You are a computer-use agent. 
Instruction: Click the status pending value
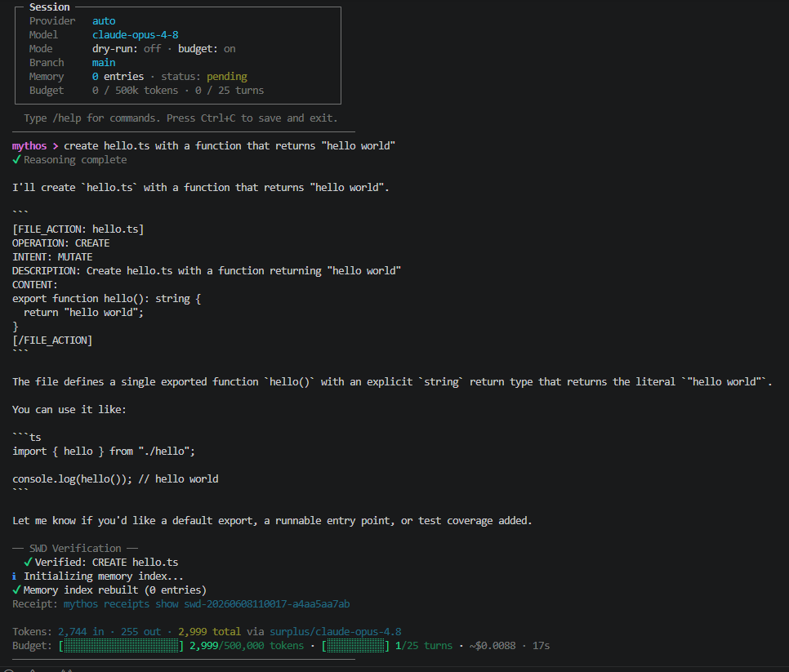226,77
